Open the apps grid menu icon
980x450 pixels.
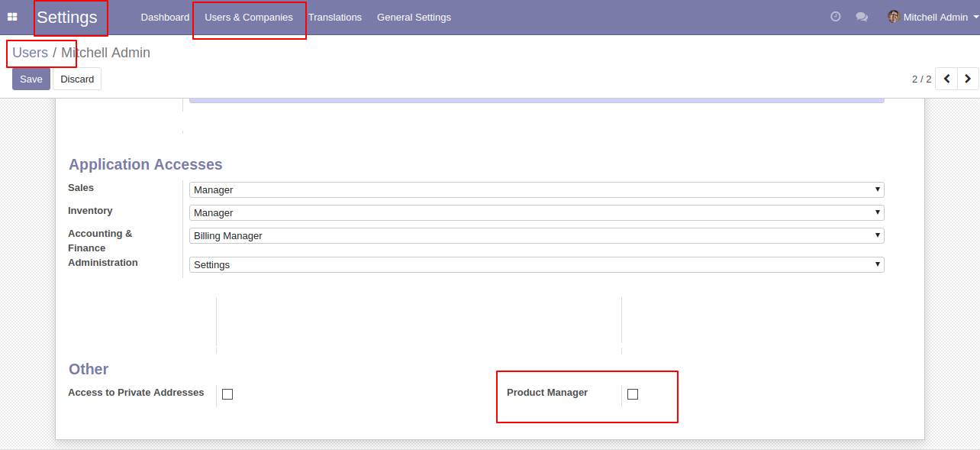(12, 17)
